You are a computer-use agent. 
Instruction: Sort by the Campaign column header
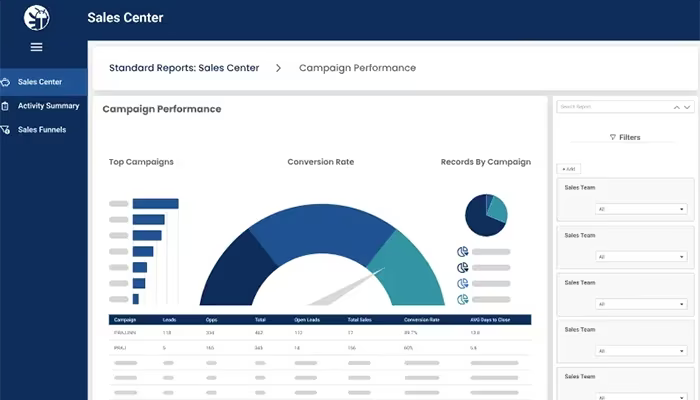click(x=125, y=320)
